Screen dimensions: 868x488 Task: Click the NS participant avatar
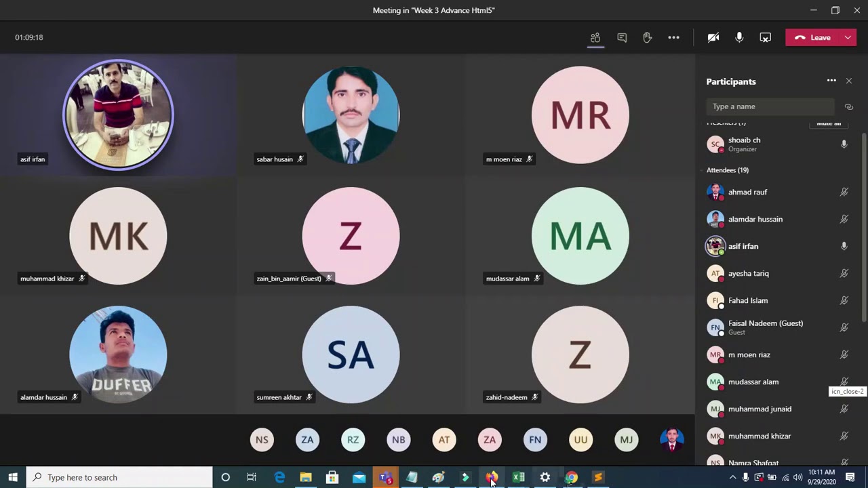(262, 440)
